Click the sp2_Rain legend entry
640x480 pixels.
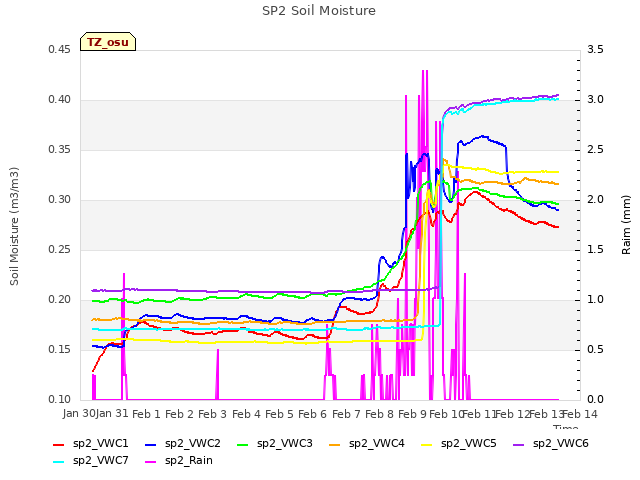pyautogui.click(x=179, y=461)
